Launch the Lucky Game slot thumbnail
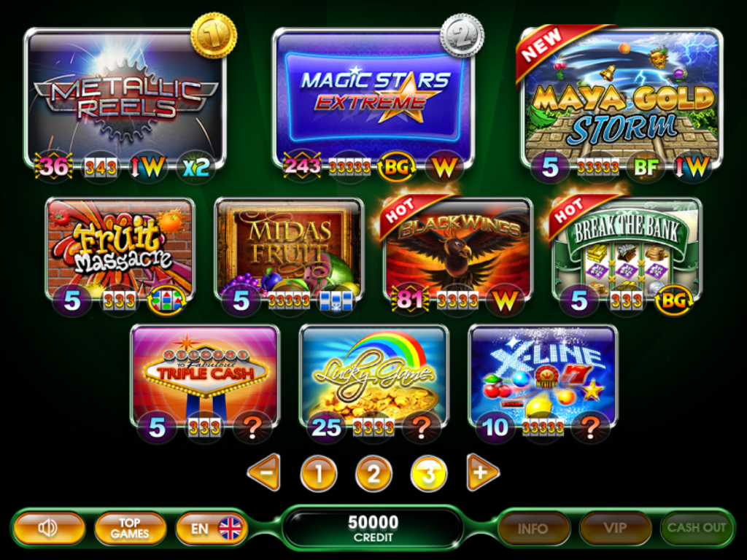 point(374,376)
